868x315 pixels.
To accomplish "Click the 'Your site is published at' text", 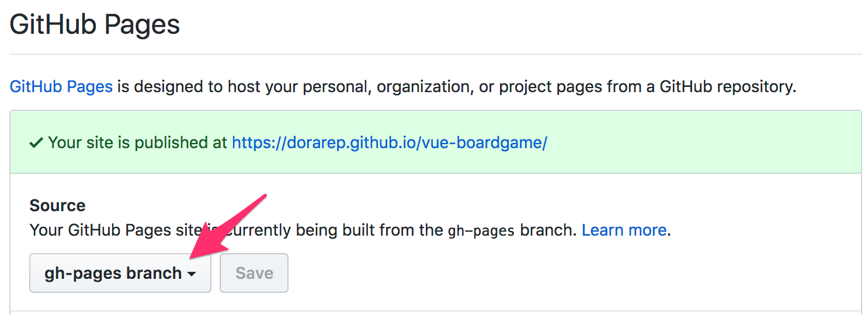I will (x=138, y=143).
